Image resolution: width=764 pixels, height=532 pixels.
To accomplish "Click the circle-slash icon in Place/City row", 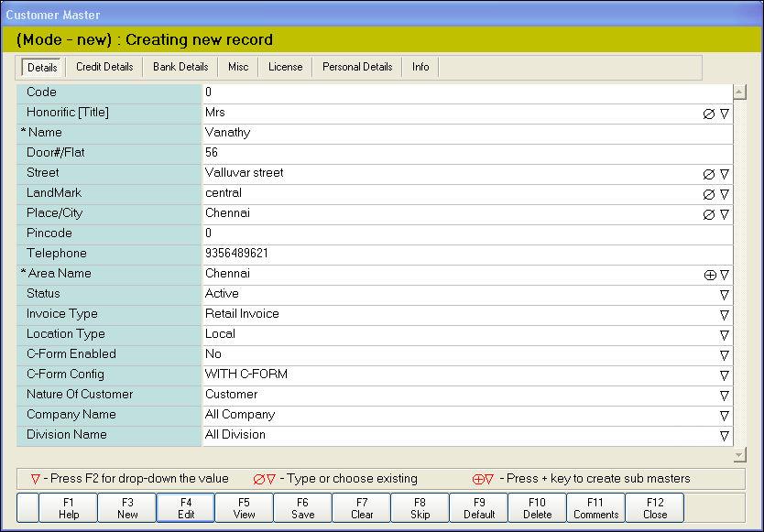I will tap(708, 214).
